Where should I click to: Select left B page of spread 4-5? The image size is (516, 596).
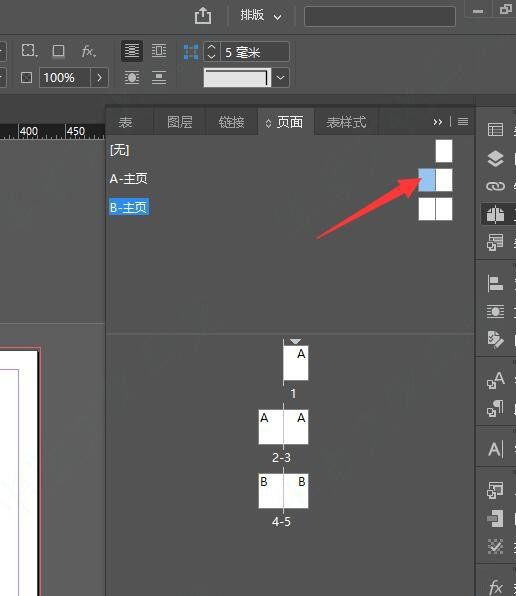pyautogui.click(x=271, y=491)
